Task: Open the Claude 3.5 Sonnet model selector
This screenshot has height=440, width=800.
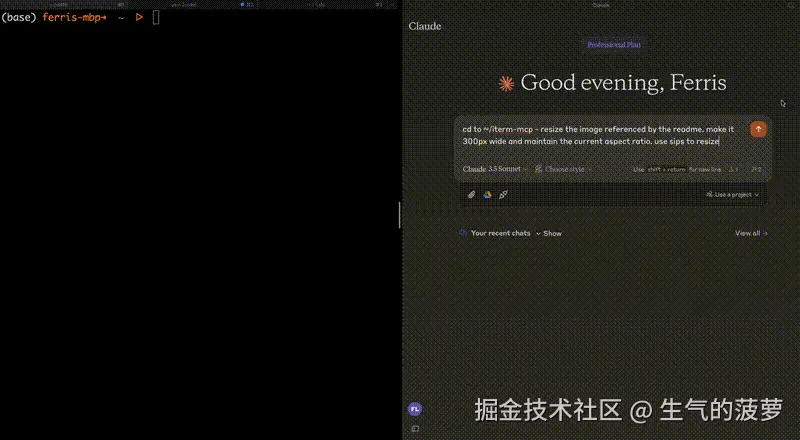Action: click(495, 169)
